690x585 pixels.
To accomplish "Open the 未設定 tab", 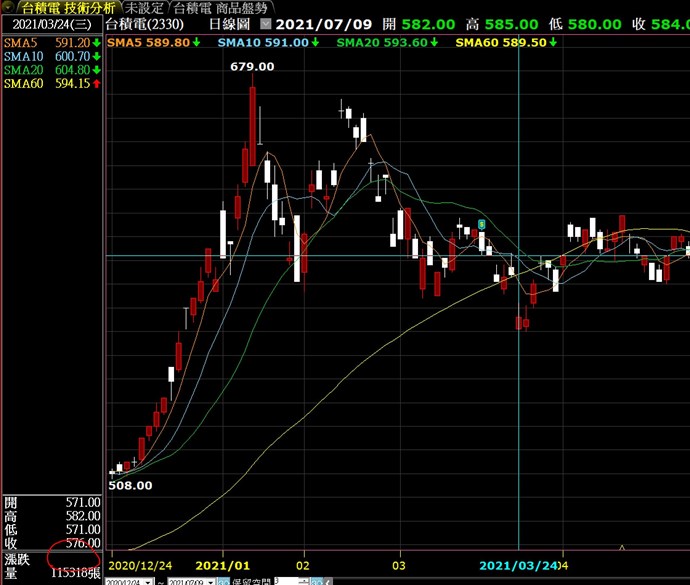I will (x=145, y=7).
